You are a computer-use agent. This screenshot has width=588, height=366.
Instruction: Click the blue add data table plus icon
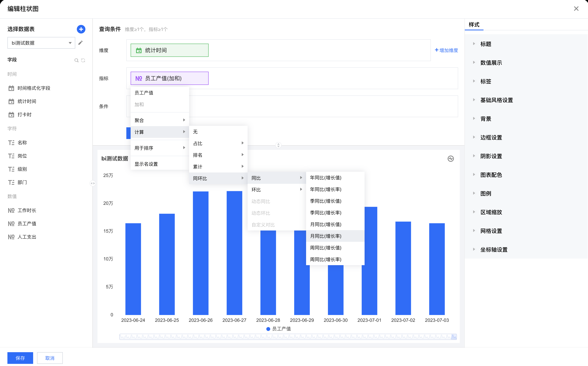click(81, 29)
